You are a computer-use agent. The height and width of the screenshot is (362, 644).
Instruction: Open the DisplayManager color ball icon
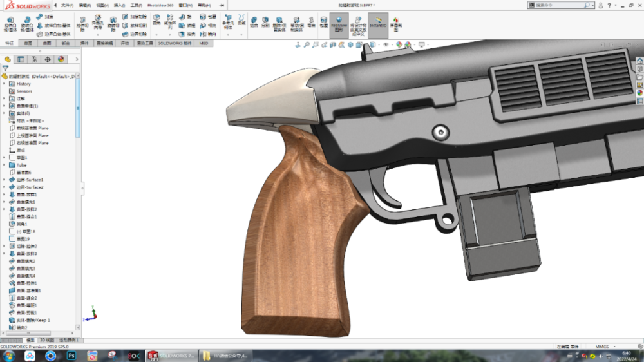tap(61, 59)
